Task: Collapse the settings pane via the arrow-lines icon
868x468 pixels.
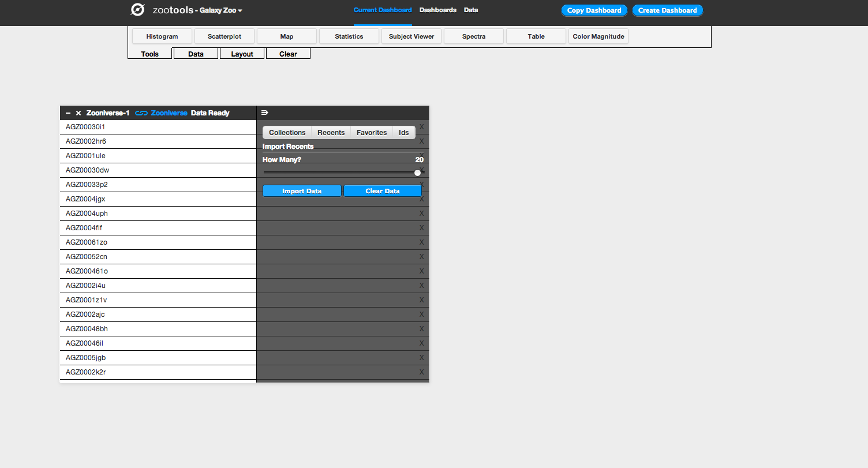Action: pyautogui.click(x=265, y=113)
